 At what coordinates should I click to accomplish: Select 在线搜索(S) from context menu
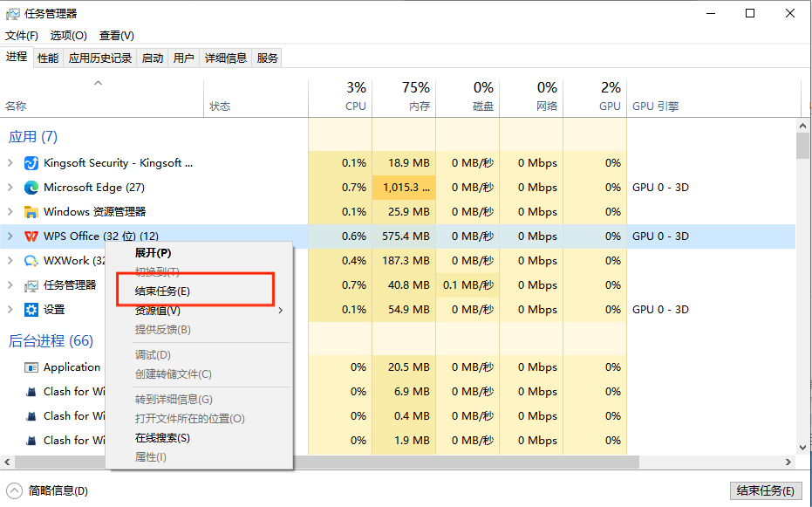click(x=162, y=438)
